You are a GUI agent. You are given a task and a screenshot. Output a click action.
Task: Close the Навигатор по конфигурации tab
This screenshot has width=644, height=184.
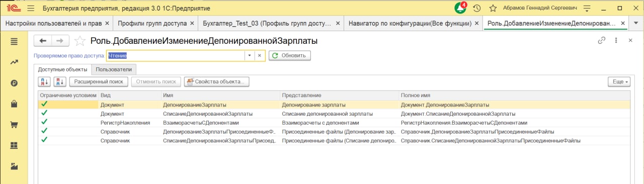pyautogui.click(x=476, y=23)
